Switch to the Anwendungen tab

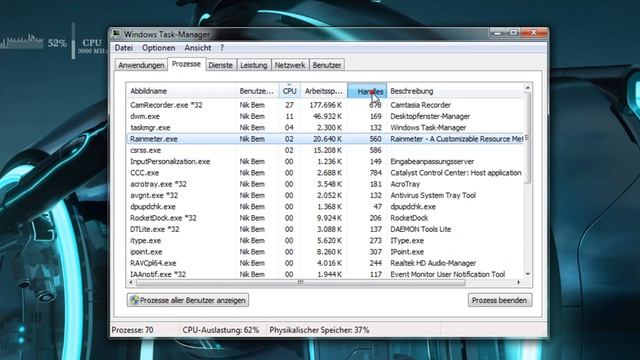coord(141,65)
